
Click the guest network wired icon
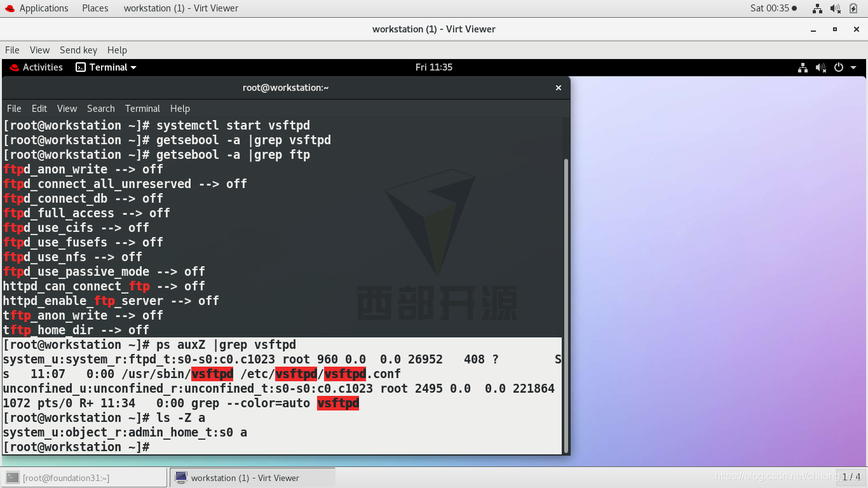pos(803,67)
